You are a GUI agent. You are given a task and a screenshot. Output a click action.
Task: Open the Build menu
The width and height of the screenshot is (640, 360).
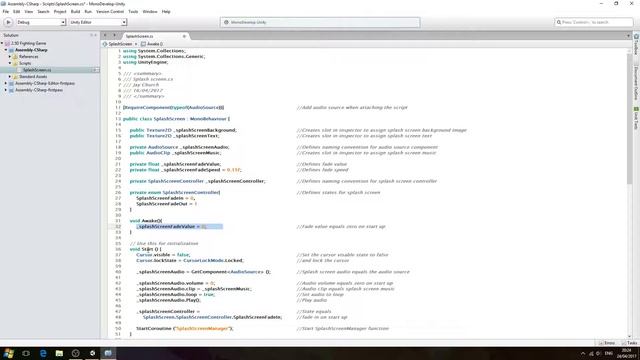[x=76, y=12]
